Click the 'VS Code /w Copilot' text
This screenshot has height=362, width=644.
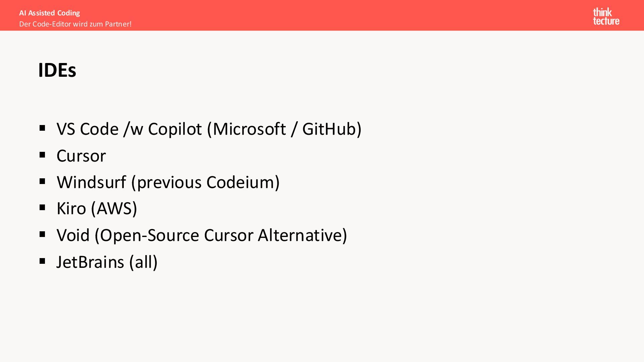[x=129, y=129]
